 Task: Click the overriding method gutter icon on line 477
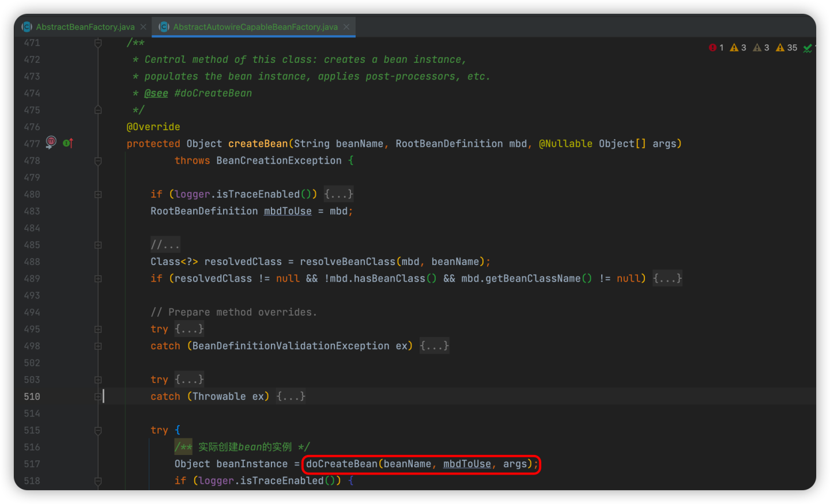68,143
